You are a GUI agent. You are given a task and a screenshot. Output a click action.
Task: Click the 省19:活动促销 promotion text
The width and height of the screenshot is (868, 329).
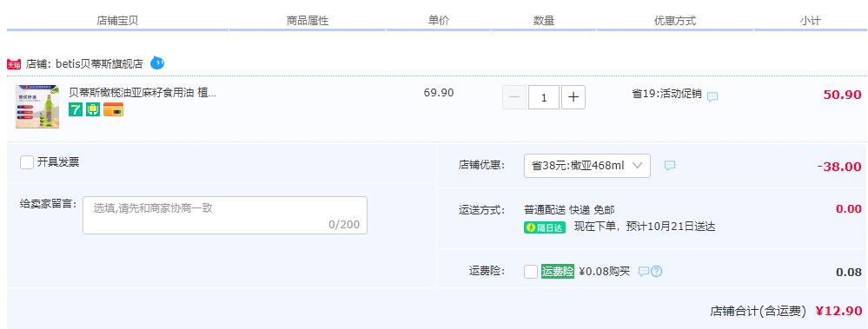[x=666, y=94]
